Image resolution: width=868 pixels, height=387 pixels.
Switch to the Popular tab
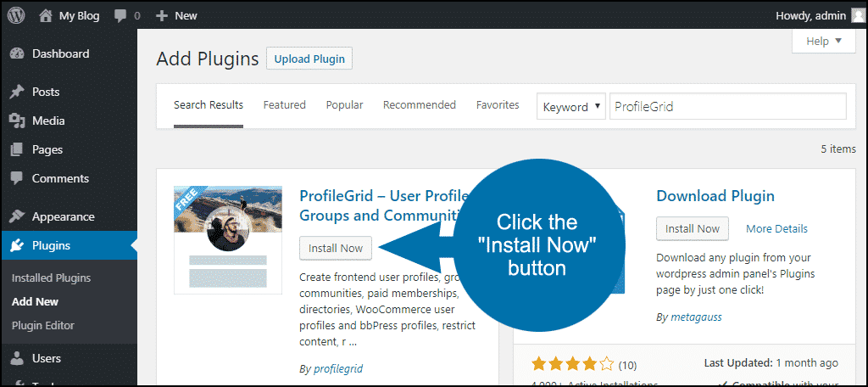tap(344, 105)
